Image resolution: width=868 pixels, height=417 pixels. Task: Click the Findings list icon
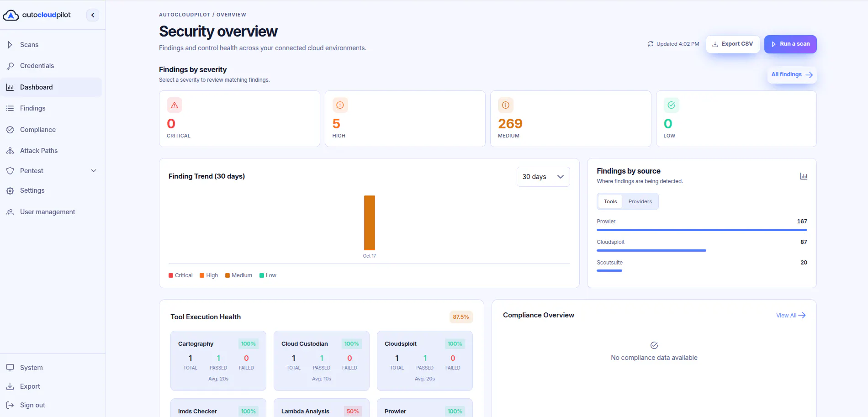pyautogui.click(x=10, y=108)
